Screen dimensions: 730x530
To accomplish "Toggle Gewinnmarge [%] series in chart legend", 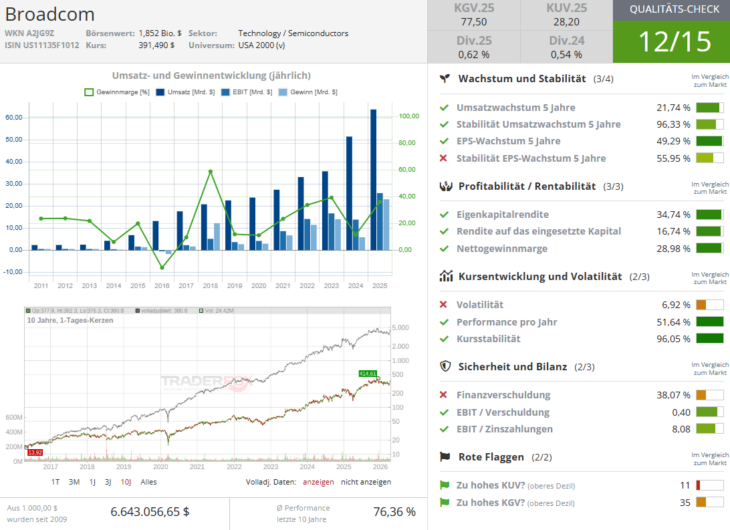I will click(x=116, y=92).
